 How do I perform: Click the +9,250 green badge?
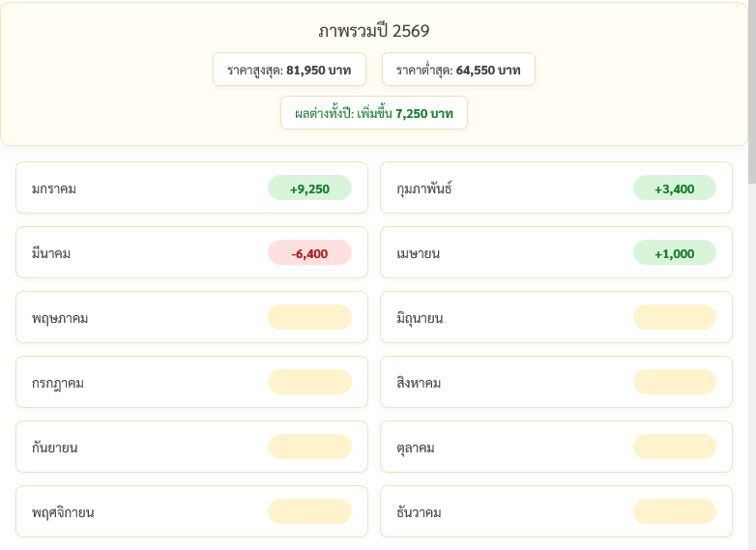[309, 188]
